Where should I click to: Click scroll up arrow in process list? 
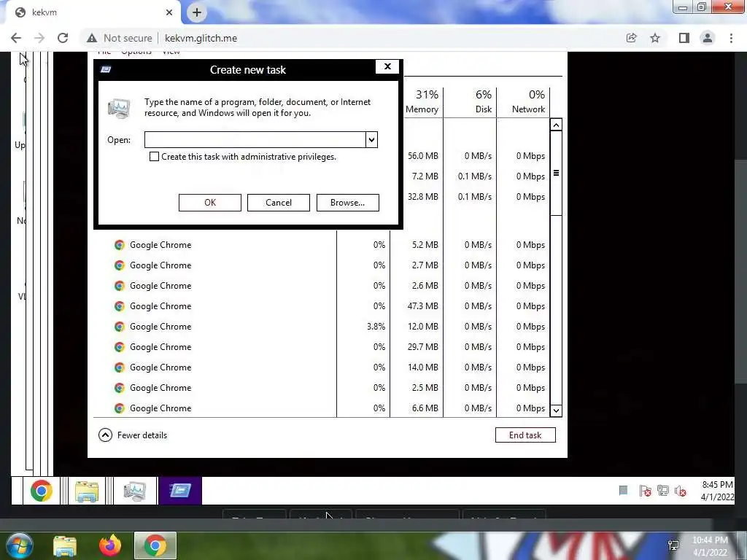[556, 125]
